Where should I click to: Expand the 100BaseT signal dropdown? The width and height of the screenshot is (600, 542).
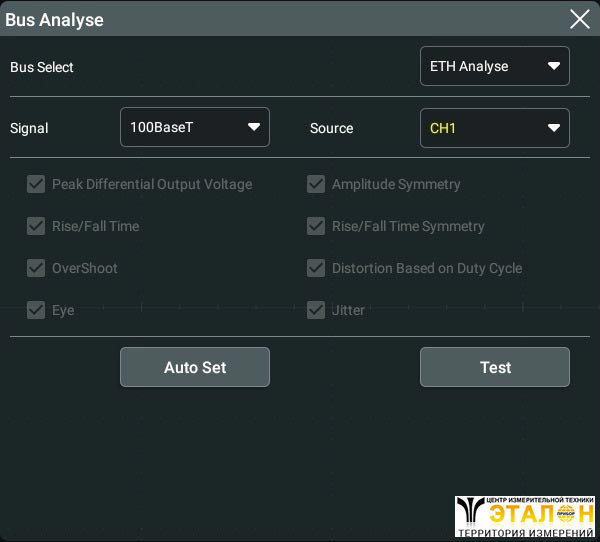tap(194, 128)
